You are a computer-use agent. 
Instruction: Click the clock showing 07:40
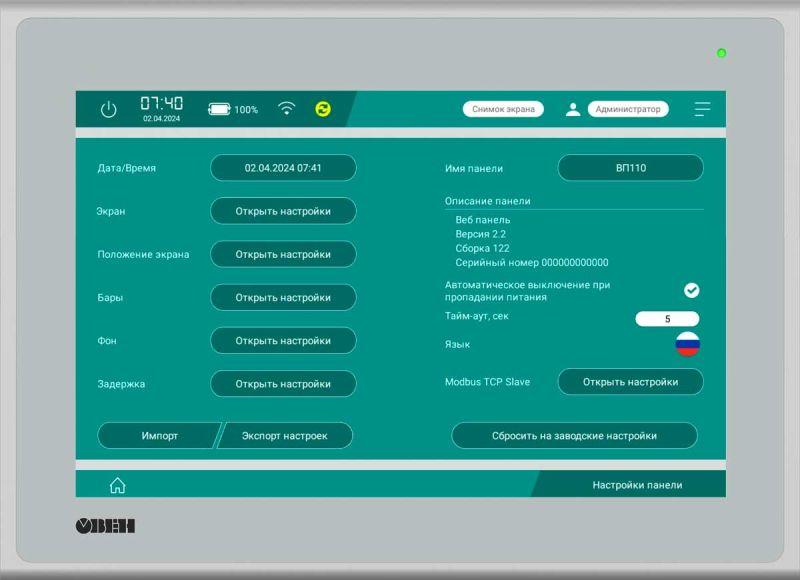click(163, 103)
